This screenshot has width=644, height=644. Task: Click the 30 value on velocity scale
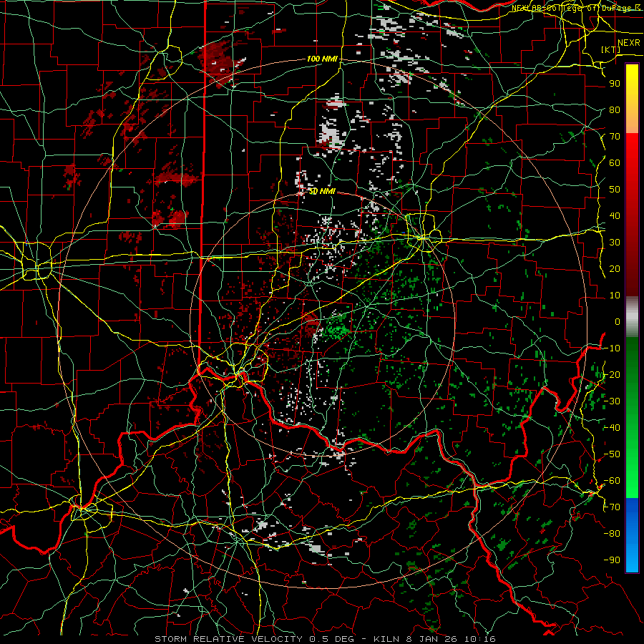615,243
